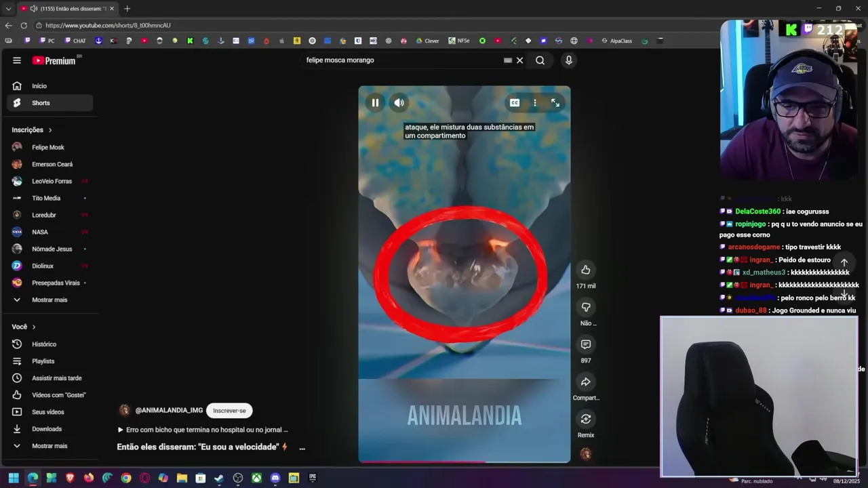
Task: Click the YouTube Premium logo
Action: pyautogui.click(x=54, y=60)
